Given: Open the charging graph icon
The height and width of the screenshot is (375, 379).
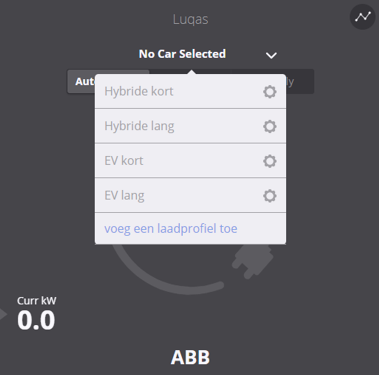Looking at the screenshot, I should pos(363,17).
